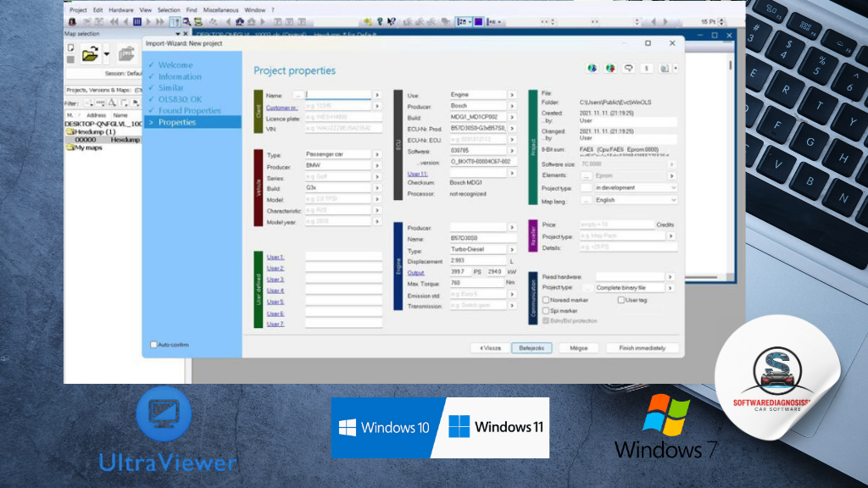Click the new document icon in Map selection panel

[71, 49]
